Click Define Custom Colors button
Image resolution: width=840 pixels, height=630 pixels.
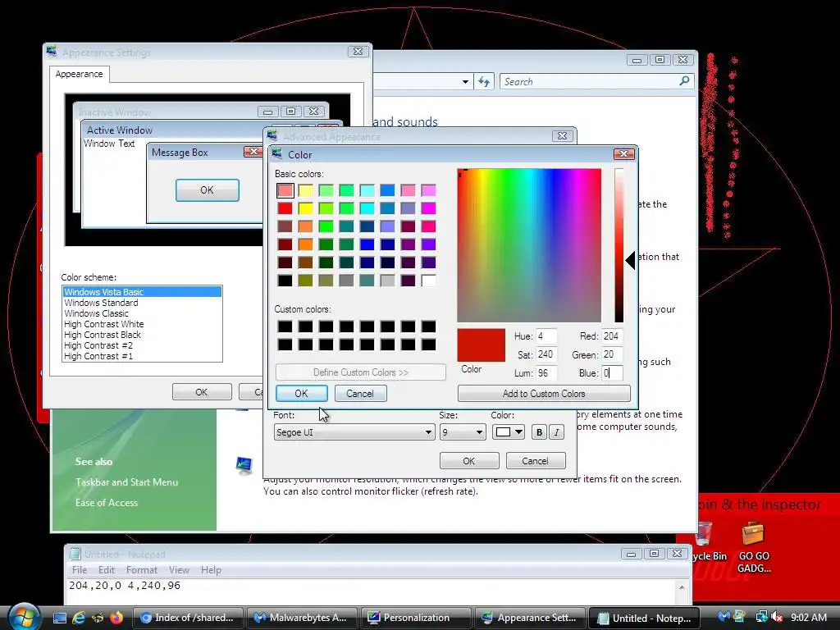[361, 372]
